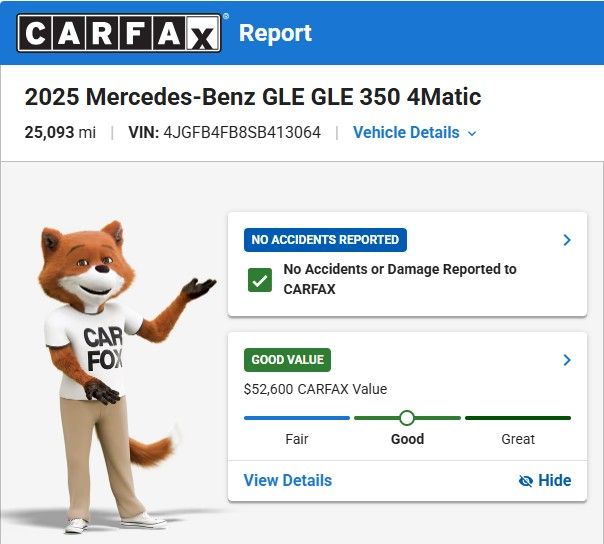Viewport: 604px width, 544px height.
Task: Click the Report header title
Action: (x=275, y=34)
